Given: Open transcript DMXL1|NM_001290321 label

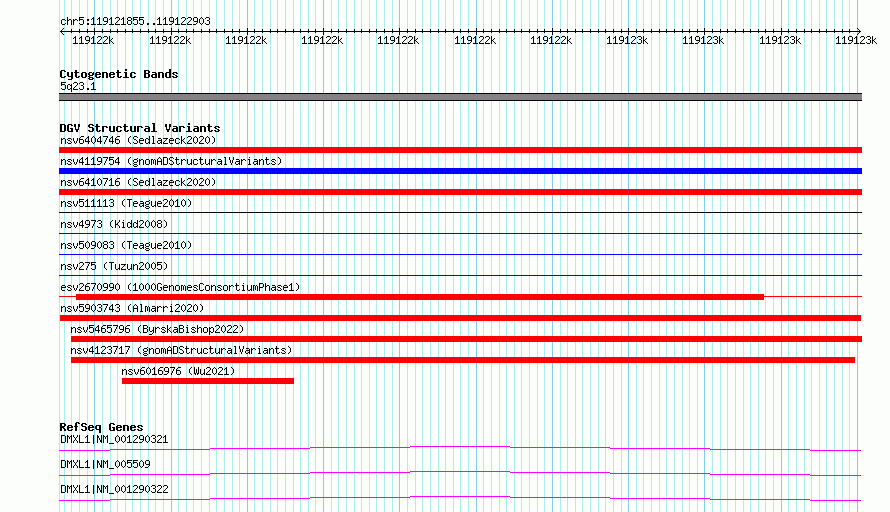Looking at the screenshot, I should click(x=114, y=439).
